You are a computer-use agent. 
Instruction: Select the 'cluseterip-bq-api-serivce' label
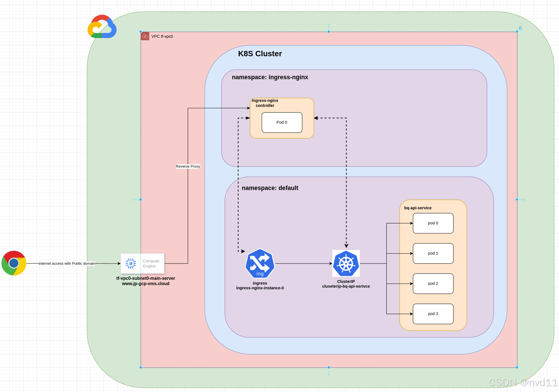pos(346,286)
